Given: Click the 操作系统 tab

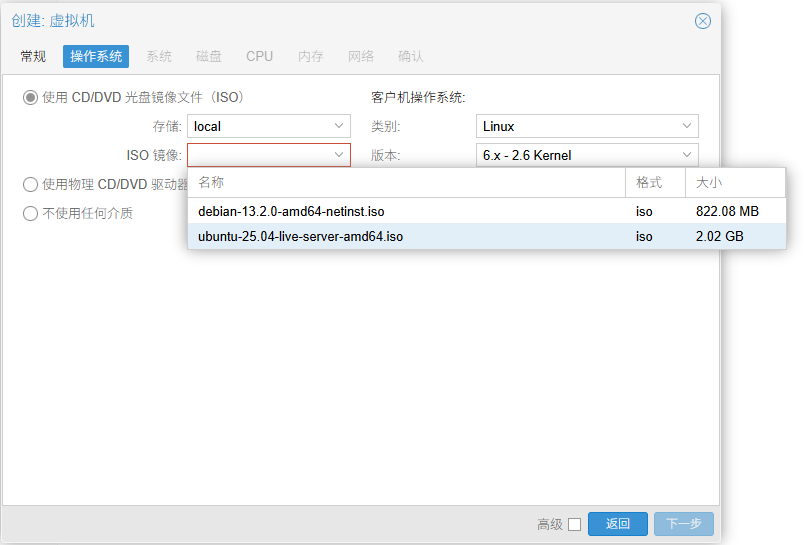Looking at the screenshot, I should [96, 56].
